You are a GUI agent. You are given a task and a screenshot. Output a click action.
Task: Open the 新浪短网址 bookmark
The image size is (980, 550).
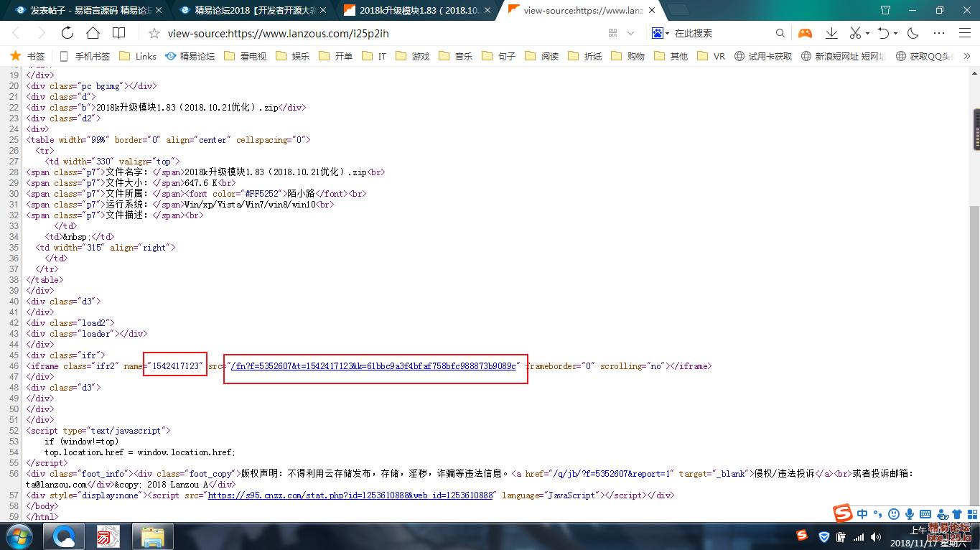pyautogui.click(x=843, y=56)
